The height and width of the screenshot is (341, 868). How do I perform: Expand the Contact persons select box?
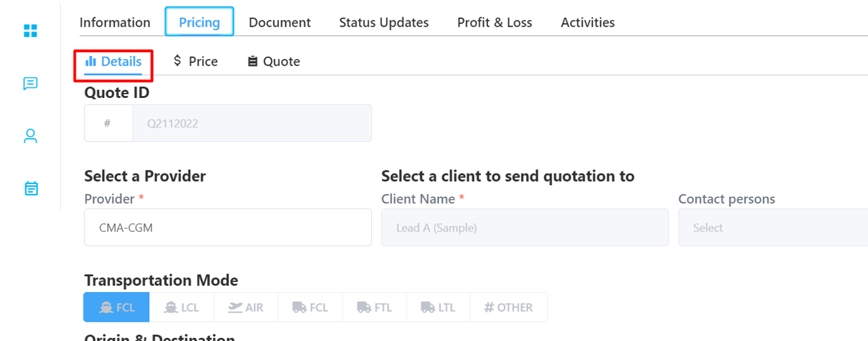point(773,227)
